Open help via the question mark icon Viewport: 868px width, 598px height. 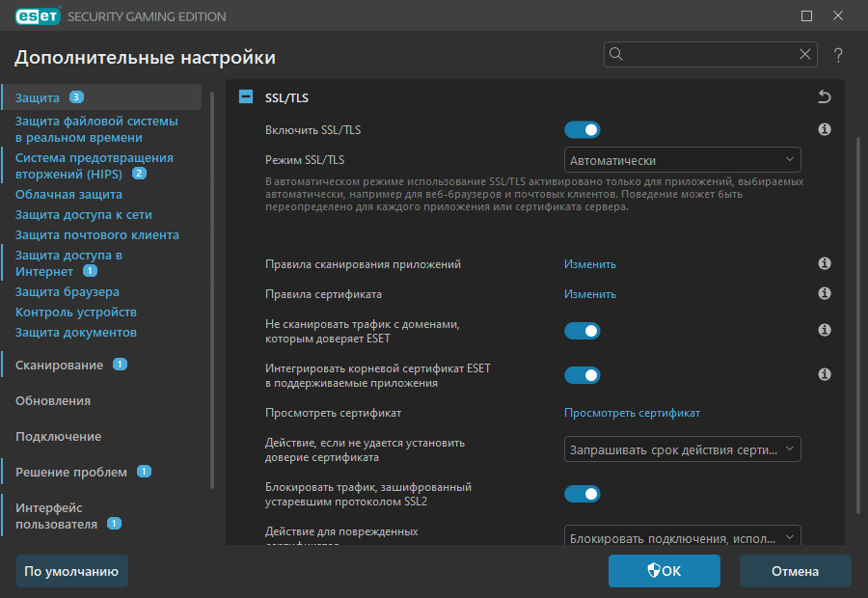pyautogui.click(x=838, y=54)
